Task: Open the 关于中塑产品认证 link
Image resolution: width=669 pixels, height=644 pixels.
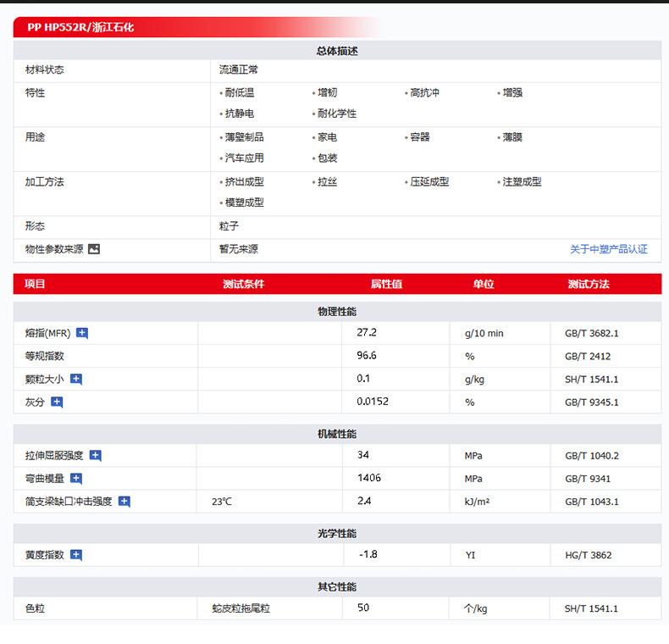Action: coord(608,249)
